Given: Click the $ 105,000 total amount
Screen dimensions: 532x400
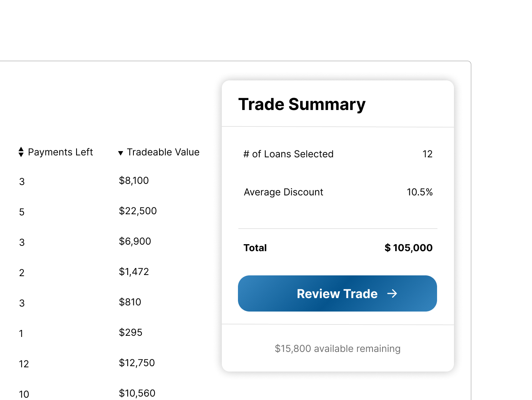Looking at the screenshot, I should [x=409, y=248].
